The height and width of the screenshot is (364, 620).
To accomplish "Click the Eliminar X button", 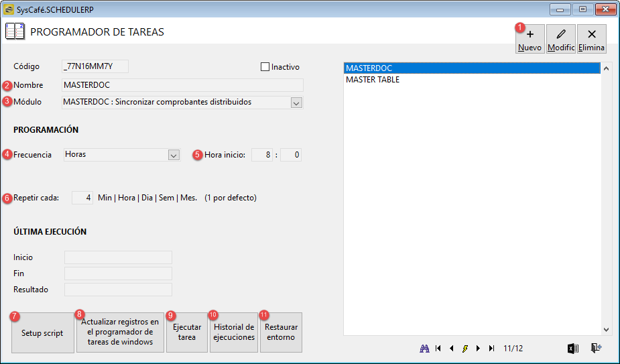I will pos(592,39).
